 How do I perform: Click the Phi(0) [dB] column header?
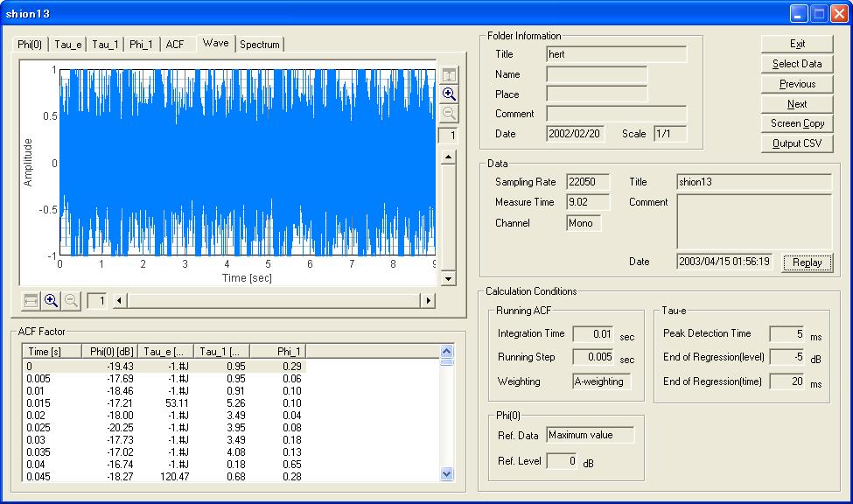click(x=110, y=352)
